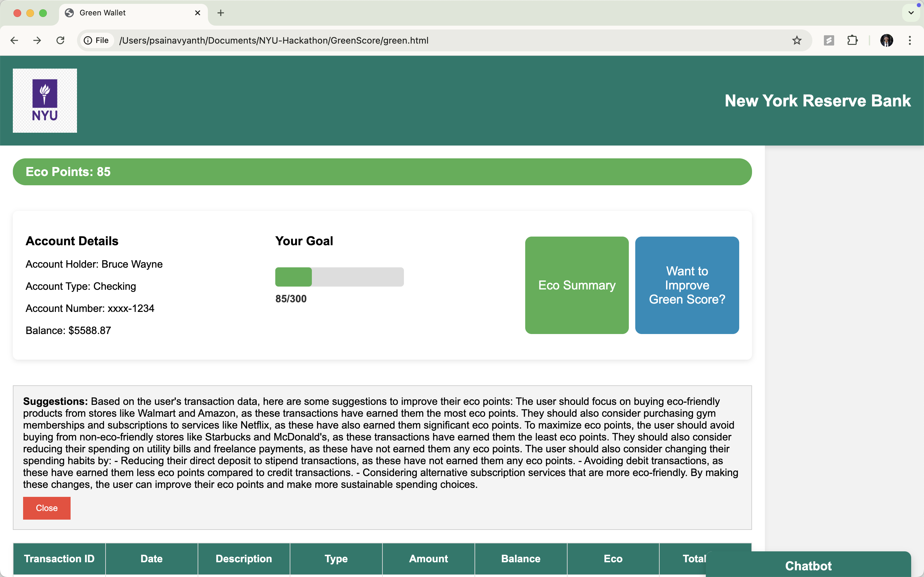Open the browser extensions puzzle icon
924x577 pixels.
(852, 40)
